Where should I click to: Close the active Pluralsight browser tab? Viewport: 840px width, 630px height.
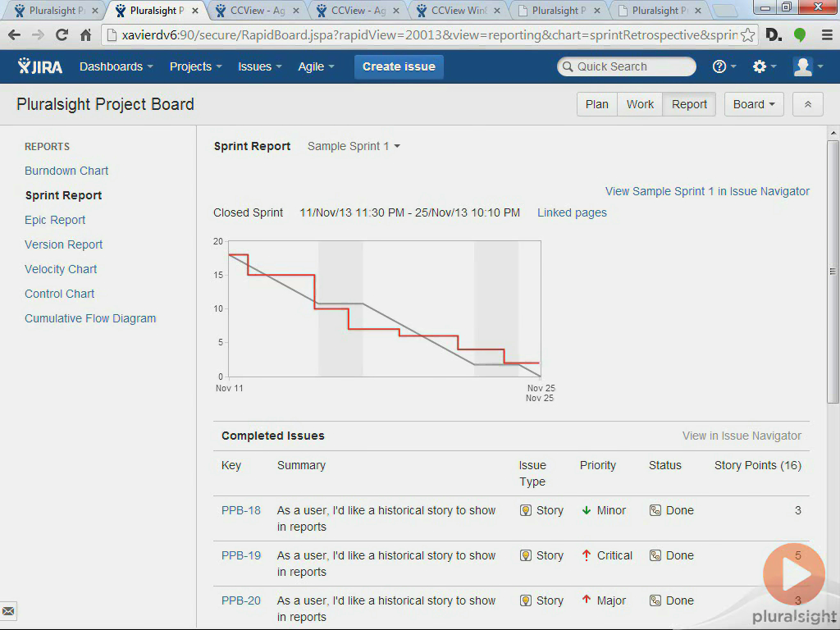(x=195, y=11)
